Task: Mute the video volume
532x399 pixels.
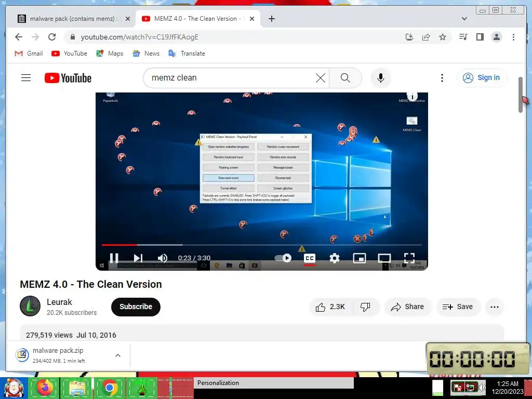Action: click(x=163, y=258)
